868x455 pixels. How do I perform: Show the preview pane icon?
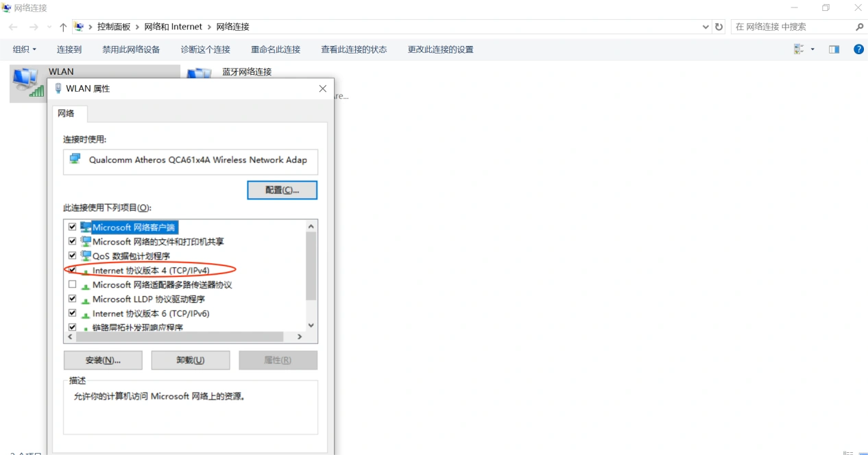click(834, 49)
